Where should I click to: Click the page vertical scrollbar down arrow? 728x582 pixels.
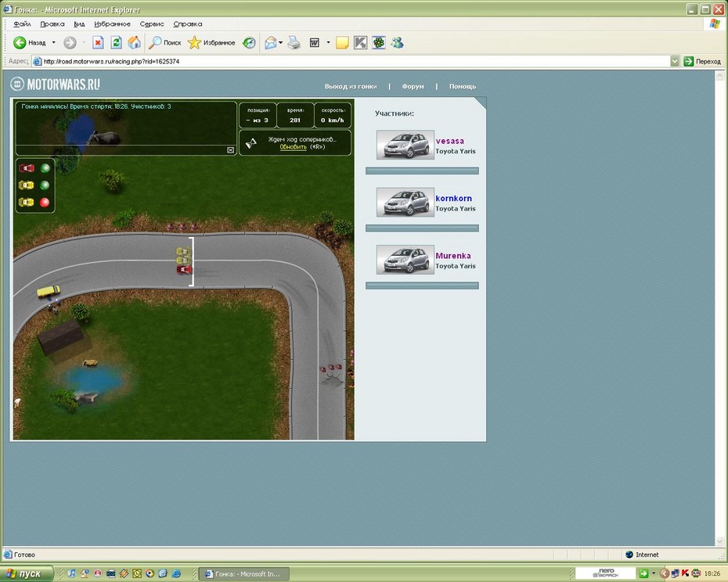(x=719, y=541)
